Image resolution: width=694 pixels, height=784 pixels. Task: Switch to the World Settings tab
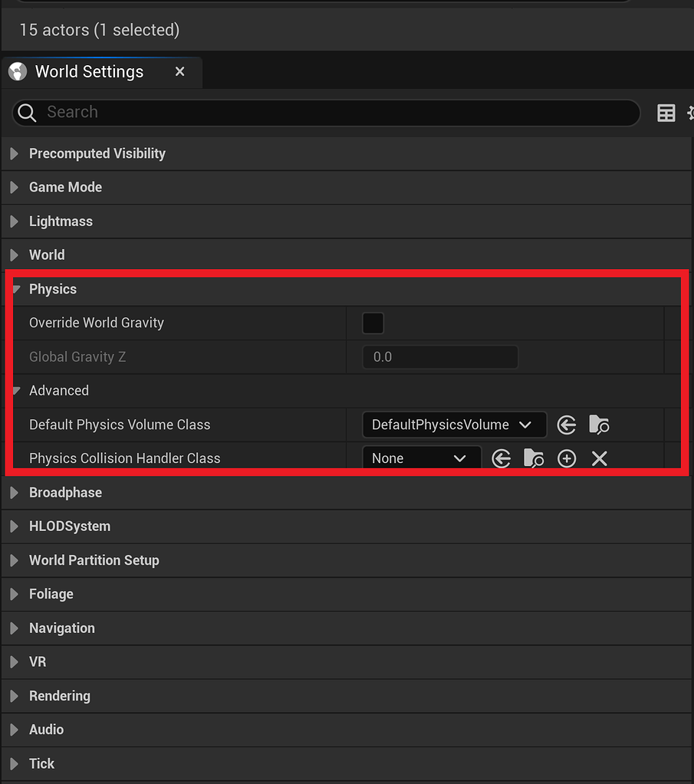88,71
